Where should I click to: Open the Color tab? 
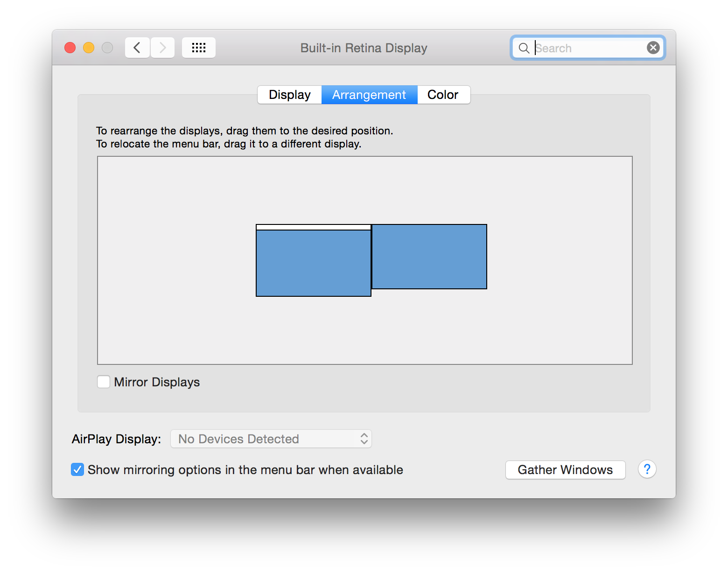click(x=443, y=95)
